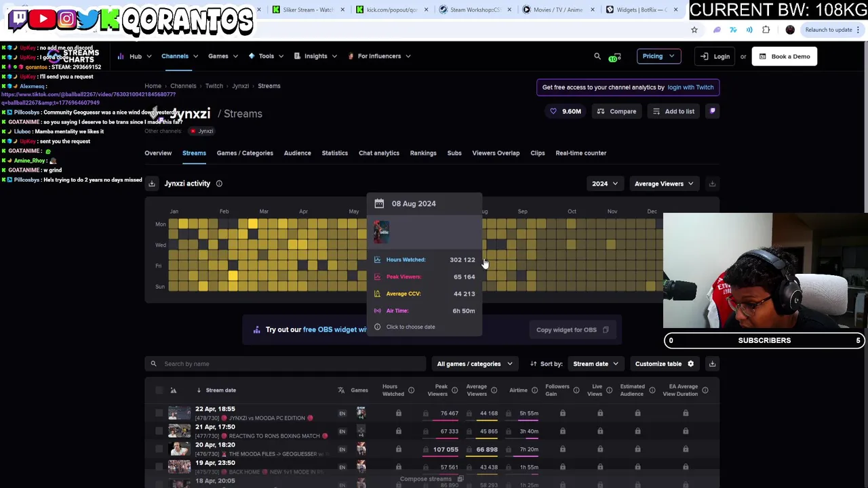Click the purple Twitch icon beside Add to list

[x=713, y=111]
